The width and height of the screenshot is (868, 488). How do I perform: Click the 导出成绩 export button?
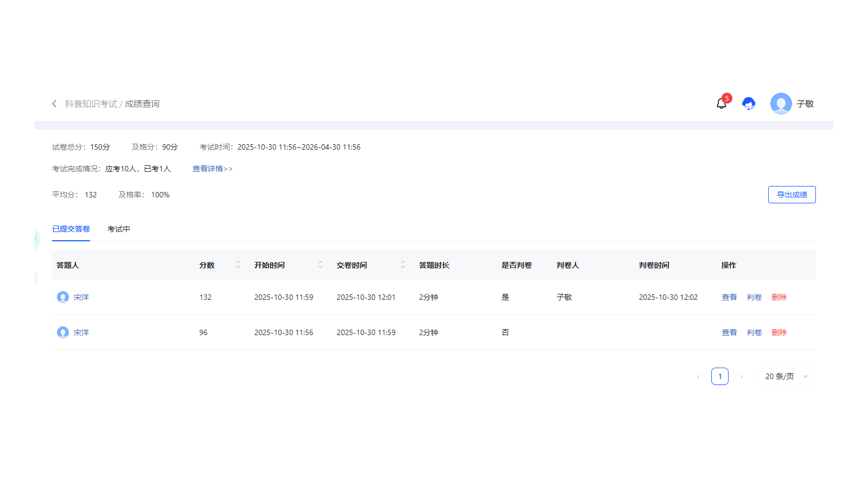pos(792,194)
